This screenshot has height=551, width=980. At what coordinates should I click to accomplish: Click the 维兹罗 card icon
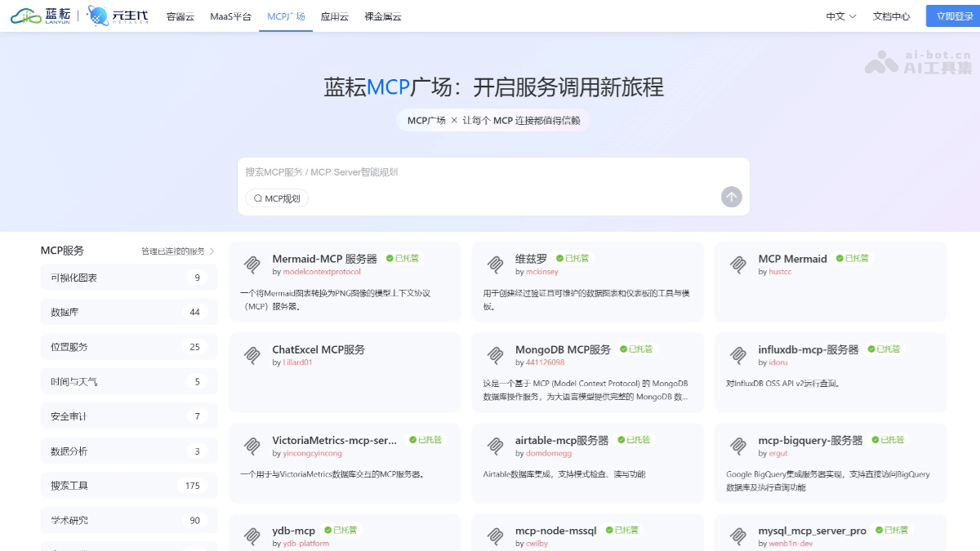pyautogui.click(x=496, y=264)
